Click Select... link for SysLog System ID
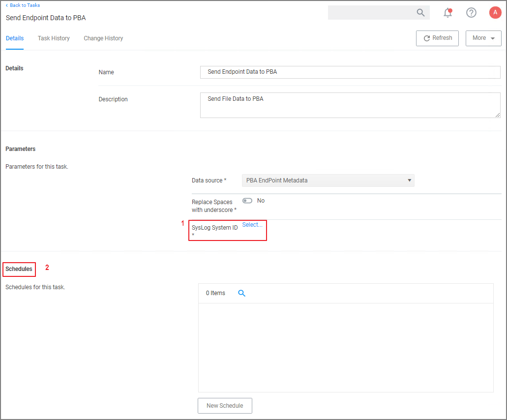The width and height of the screenshot is (507, 420). (x=252, y=225)
